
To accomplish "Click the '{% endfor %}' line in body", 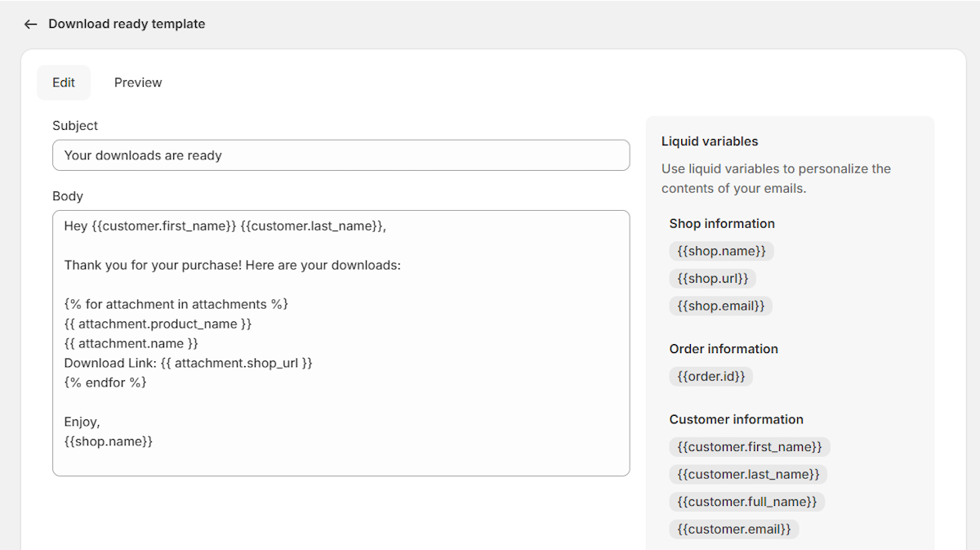I will 105,382.
